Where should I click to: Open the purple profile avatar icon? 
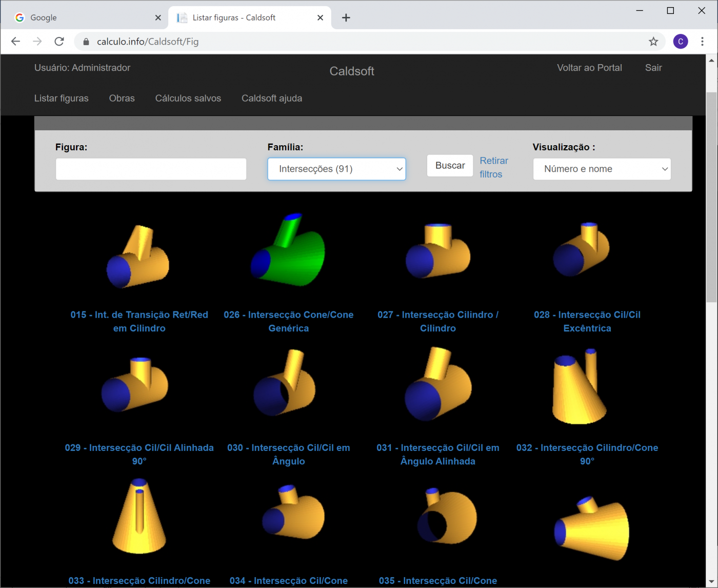pyautogui.click(x=680, y=42)
